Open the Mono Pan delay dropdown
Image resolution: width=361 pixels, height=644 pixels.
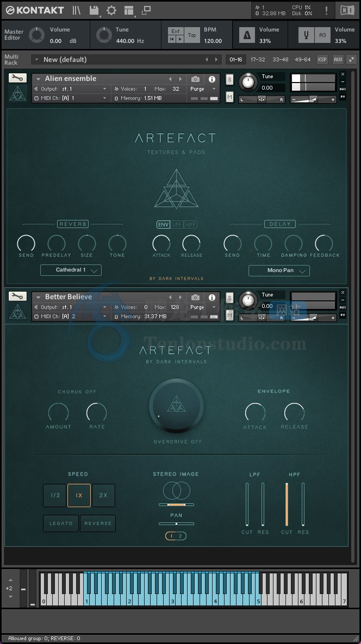point(279,270)
